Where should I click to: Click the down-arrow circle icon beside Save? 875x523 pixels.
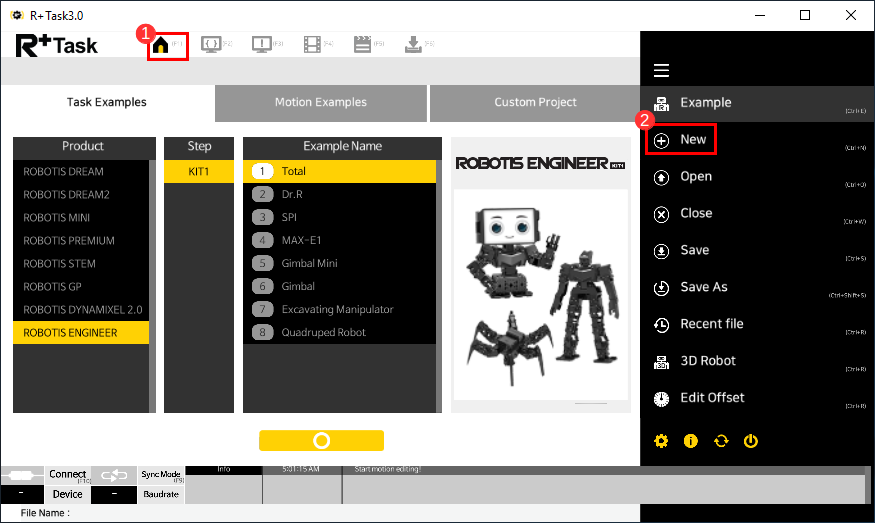coord(661,251)
